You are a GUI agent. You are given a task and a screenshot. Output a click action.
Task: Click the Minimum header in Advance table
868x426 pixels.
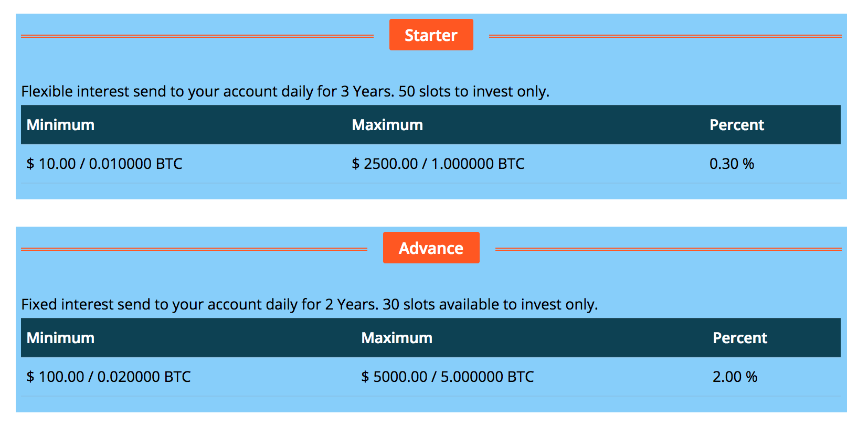tap(60, 338)
